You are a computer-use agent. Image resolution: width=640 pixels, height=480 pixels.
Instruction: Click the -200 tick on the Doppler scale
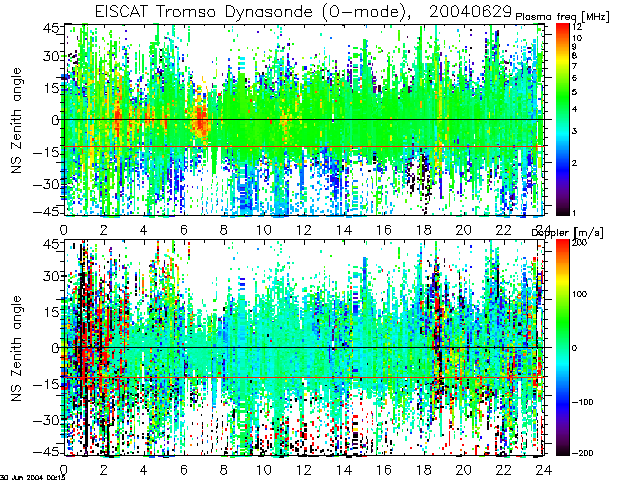(582, 453)
